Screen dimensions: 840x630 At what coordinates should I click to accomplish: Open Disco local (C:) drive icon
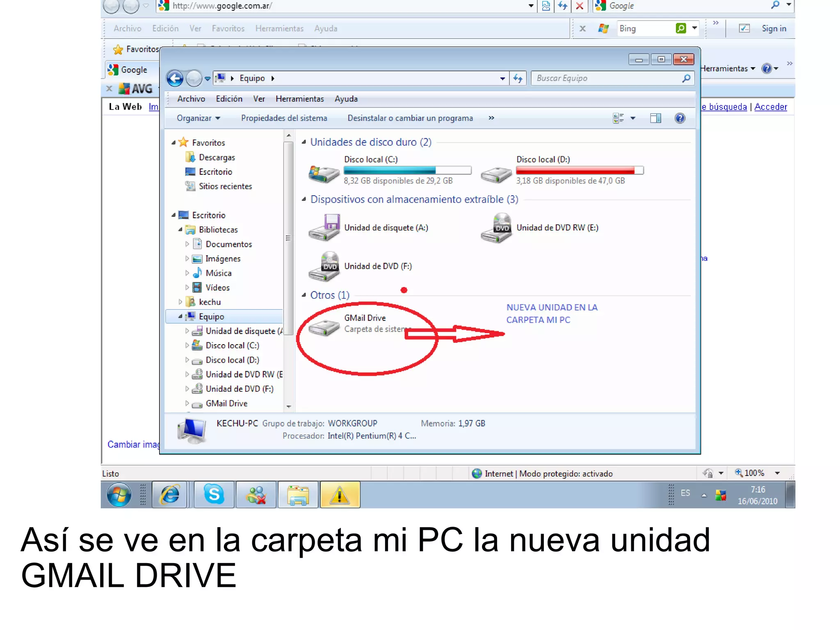click(x=324, y=173)
